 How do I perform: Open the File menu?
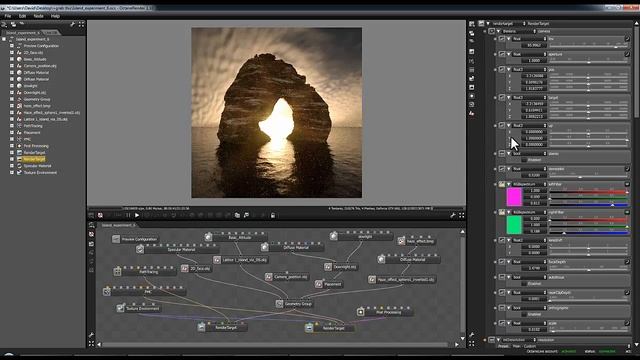click(x=8, y=16)
